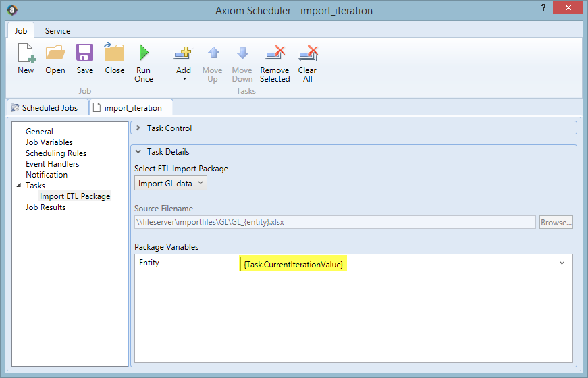588x378 pixels.
Task: Open a job with the Open icon
Action: (55, 53)
